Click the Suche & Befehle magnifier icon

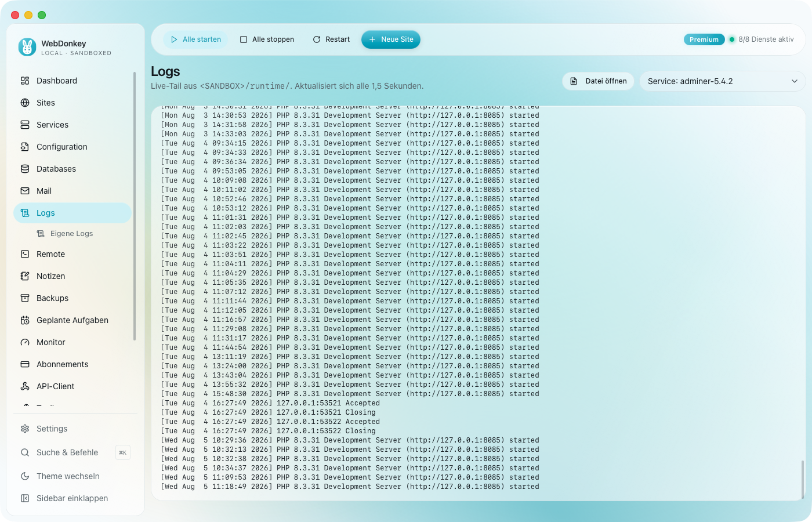(25, 452)
